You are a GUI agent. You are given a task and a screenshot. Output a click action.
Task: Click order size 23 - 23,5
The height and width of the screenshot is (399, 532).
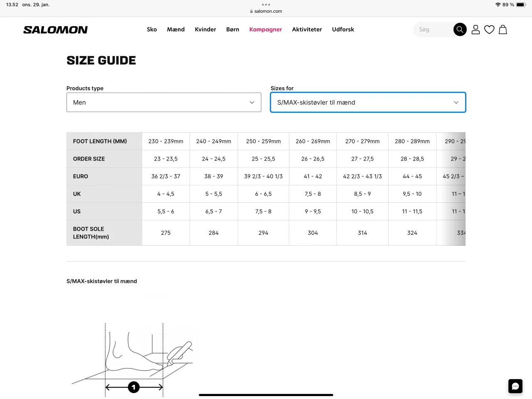166,159
